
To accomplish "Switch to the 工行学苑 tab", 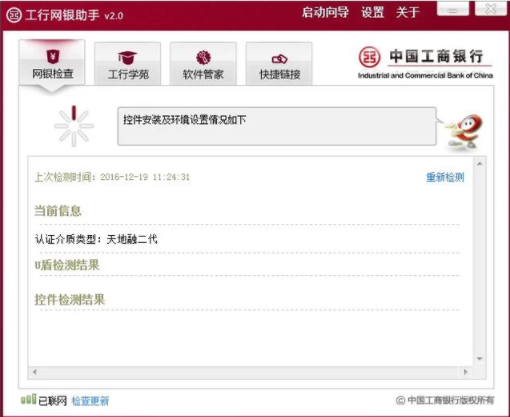I will (128, 64).
